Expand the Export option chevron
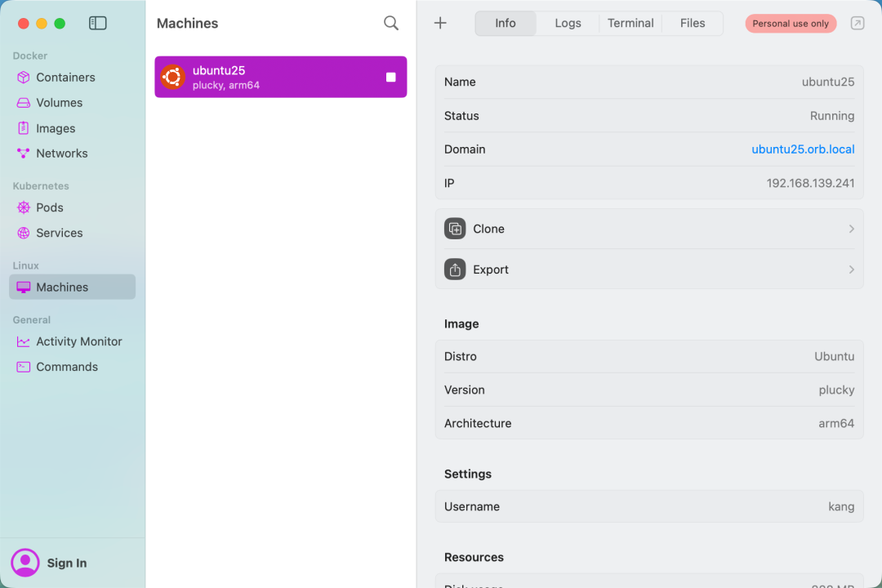This screenshot has width=882, height=588. tap(851, 269)
